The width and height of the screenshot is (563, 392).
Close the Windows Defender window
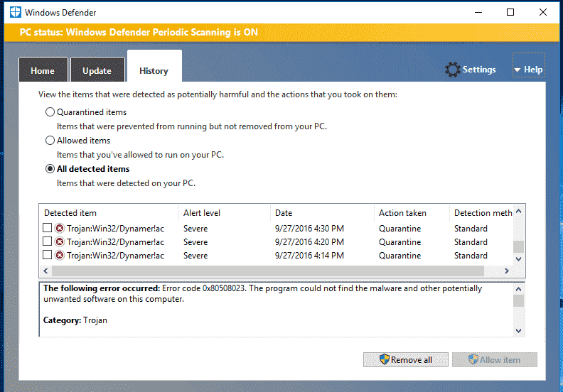pos(543,12)
